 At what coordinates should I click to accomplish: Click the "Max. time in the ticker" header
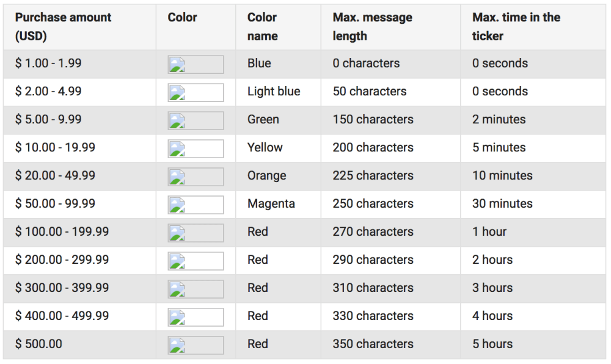pos(516,27)
